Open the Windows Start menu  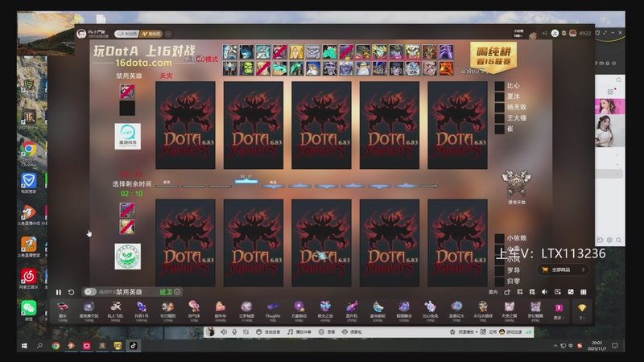click(x=24, y=346)
